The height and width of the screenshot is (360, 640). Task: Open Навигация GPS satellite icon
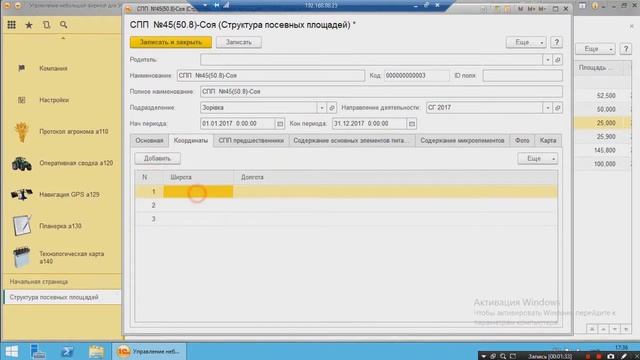tap(22, 195)
